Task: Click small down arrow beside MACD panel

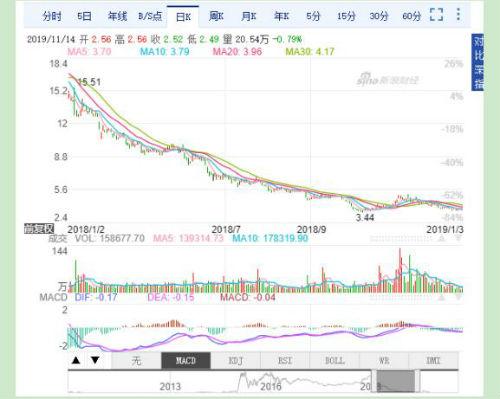Action: coord(459,297)
